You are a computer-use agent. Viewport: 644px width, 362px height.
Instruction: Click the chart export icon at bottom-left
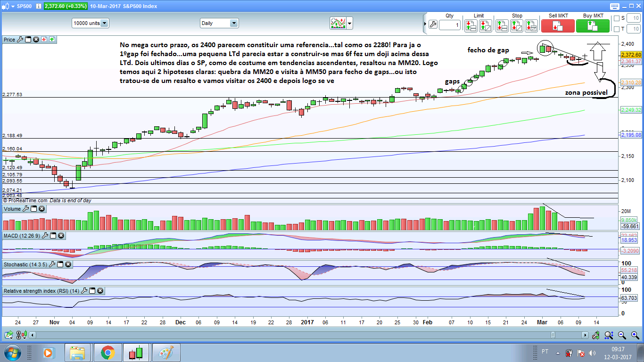[x=8, y=335]
